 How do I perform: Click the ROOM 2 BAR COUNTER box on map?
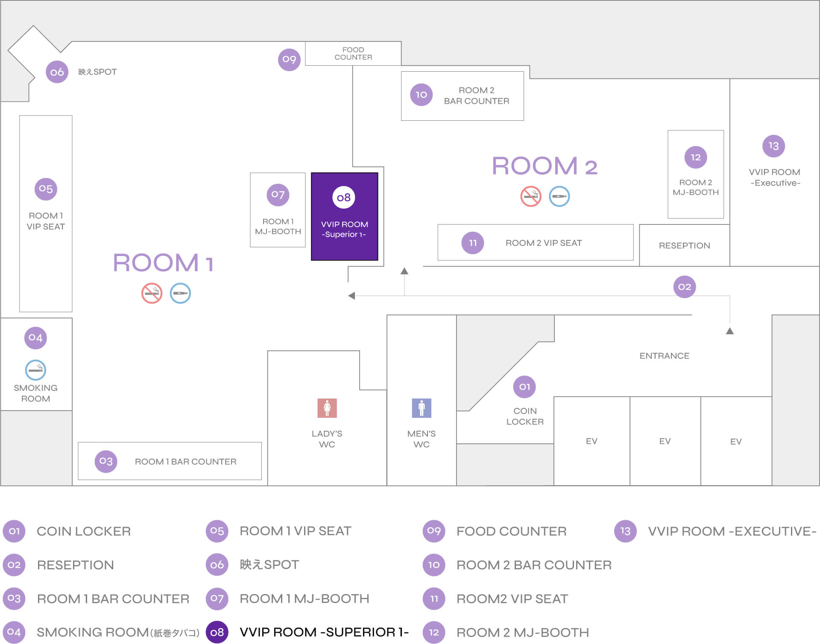462,96
